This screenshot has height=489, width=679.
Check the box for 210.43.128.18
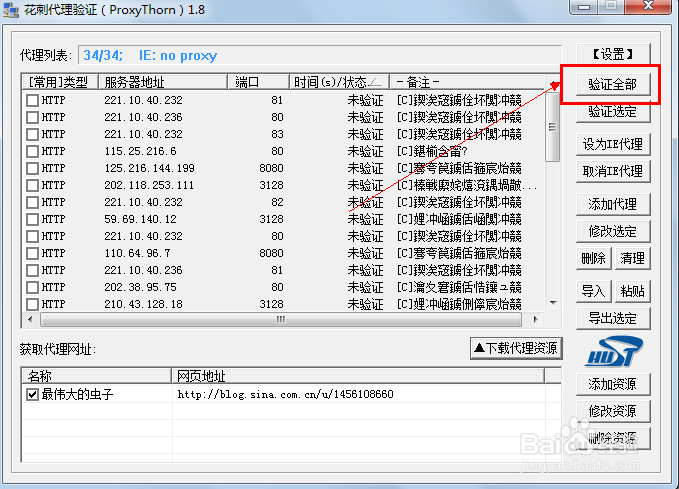pyautogui.click(x=32, y=304)
